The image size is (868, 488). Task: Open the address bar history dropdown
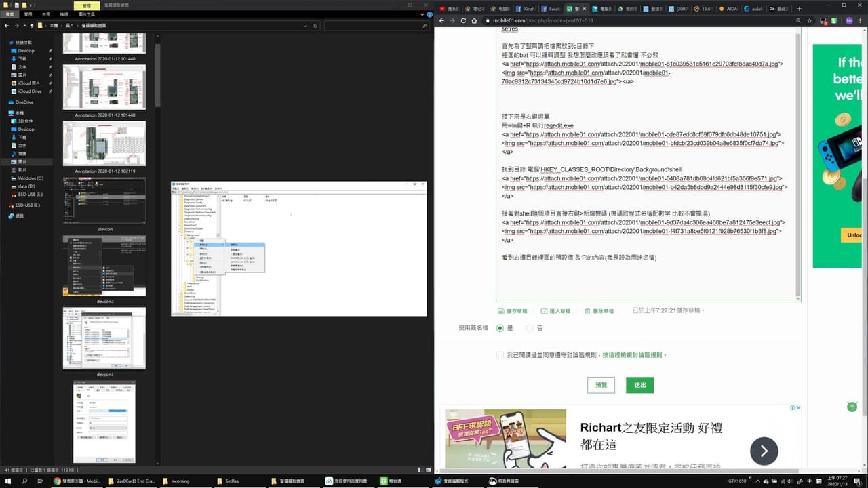pyautogui.click(x=304, y=26)
